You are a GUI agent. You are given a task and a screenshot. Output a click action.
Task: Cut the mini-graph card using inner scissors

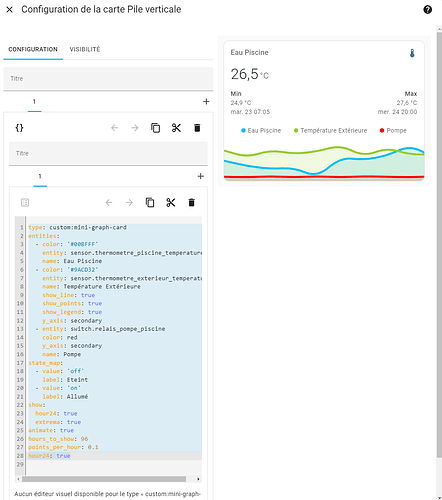[x=171, y=202]
